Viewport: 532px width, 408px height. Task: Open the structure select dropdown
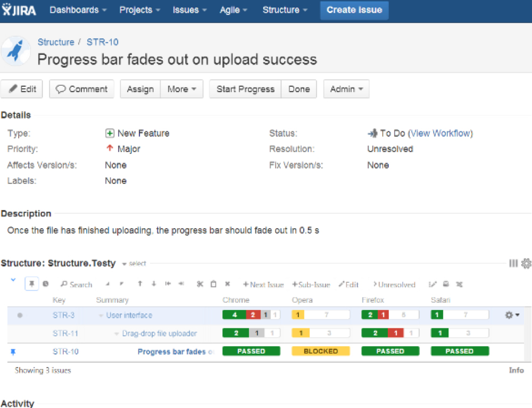(x=134, y=263)
